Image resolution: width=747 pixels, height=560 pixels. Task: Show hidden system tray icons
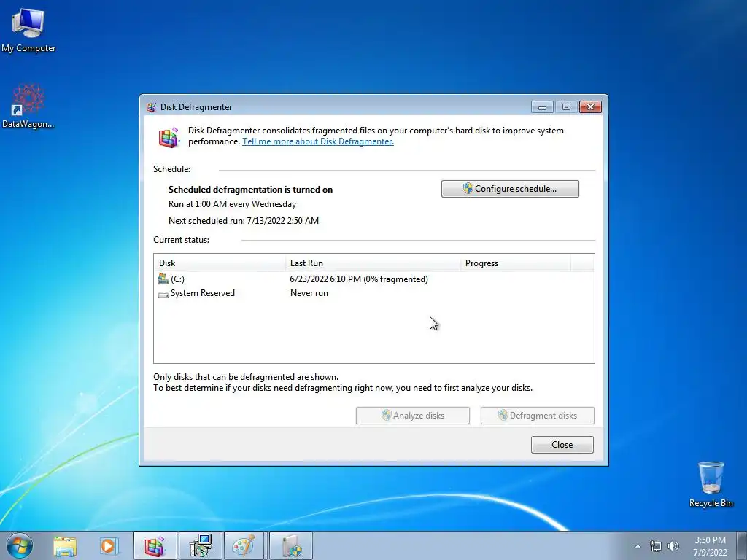click(638, 546)
